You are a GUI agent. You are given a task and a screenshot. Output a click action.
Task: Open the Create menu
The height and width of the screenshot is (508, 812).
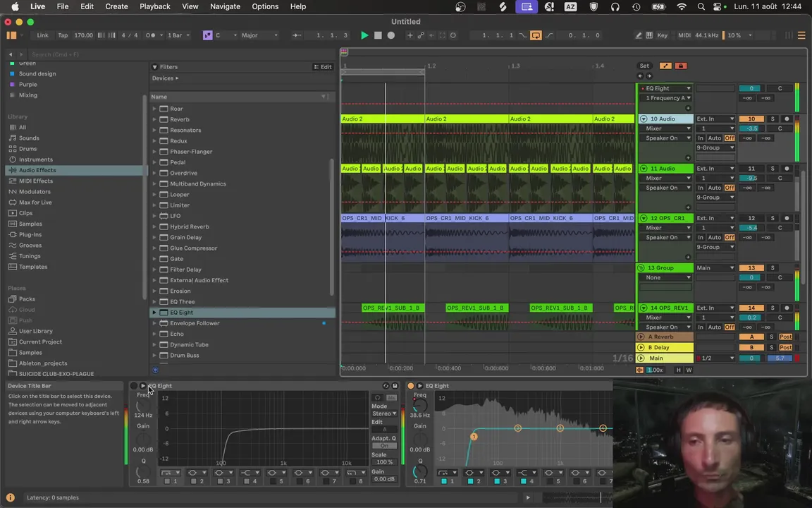coord(116,7)
